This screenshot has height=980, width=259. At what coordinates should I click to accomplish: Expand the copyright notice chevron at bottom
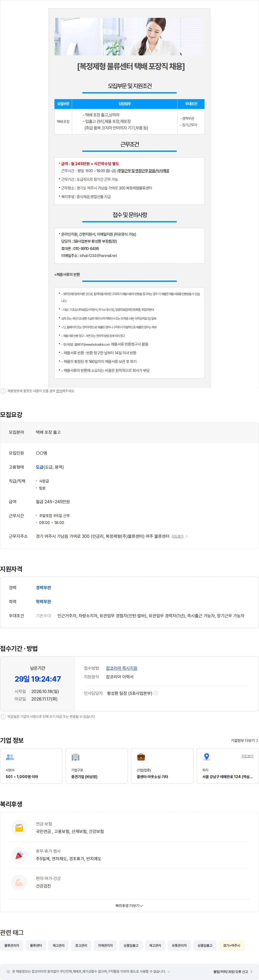click(x=169, y=971)
